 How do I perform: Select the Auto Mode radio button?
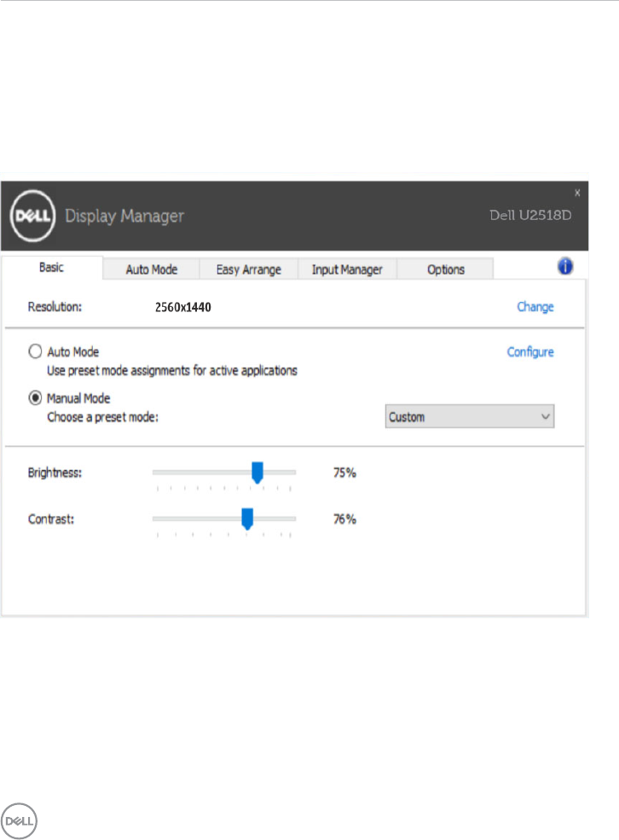pos(35,351)
